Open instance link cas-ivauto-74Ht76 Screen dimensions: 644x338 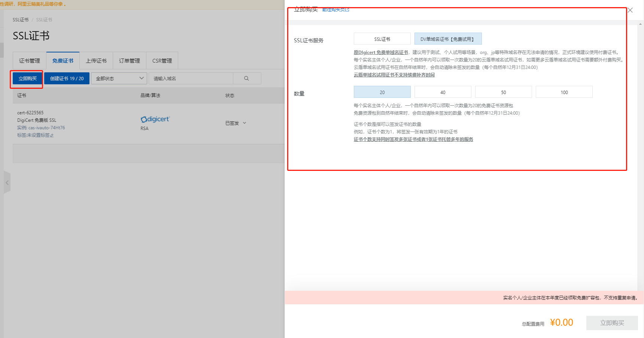pos(46,128)
